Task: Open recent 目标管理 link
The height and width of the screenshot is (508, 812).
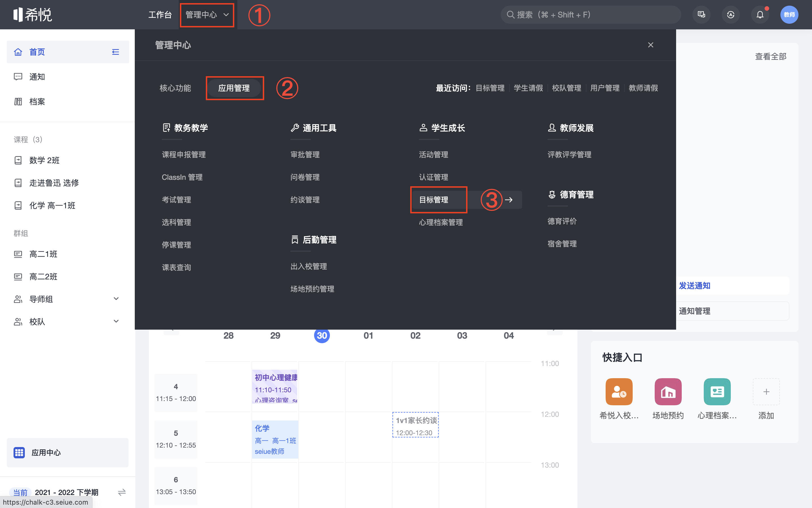Action: (490, 88)
